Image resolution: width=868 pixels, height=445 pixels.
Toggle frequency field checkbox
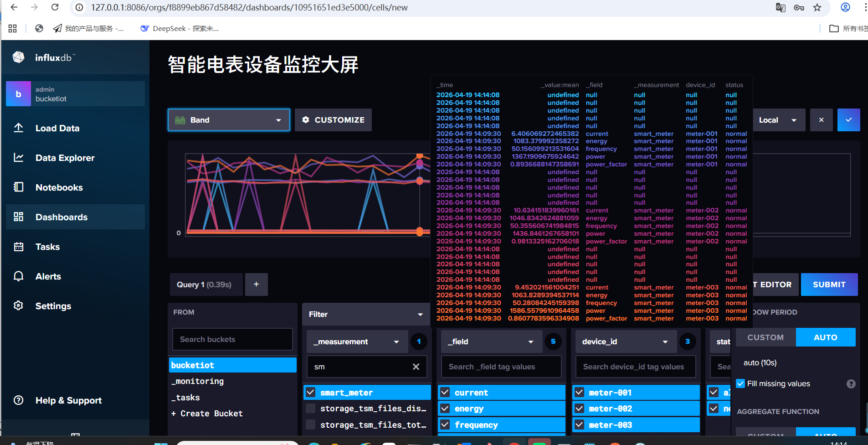[445, 424]
